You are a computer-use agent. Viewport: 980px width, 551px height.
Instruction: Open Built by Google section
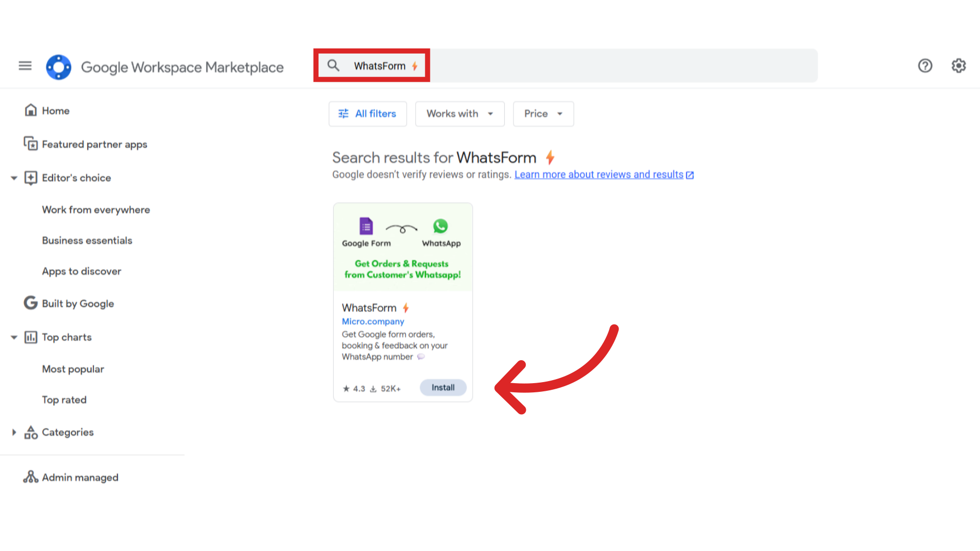coord(78,304)
